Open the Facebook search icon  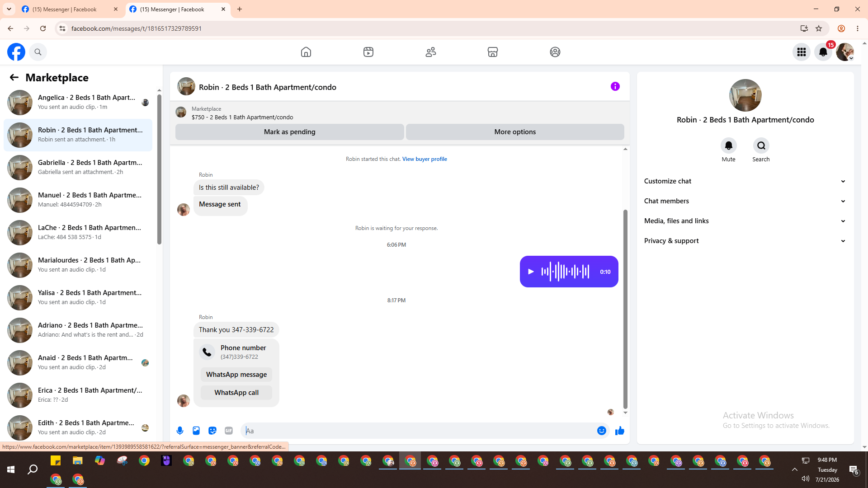[38, 52]
